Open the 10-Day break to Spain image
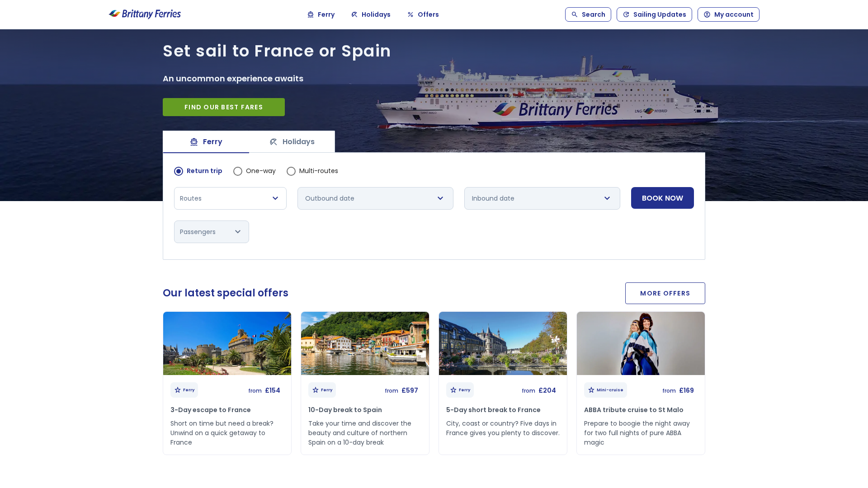This screenshot has height=488, width=868. pos(365,343)
